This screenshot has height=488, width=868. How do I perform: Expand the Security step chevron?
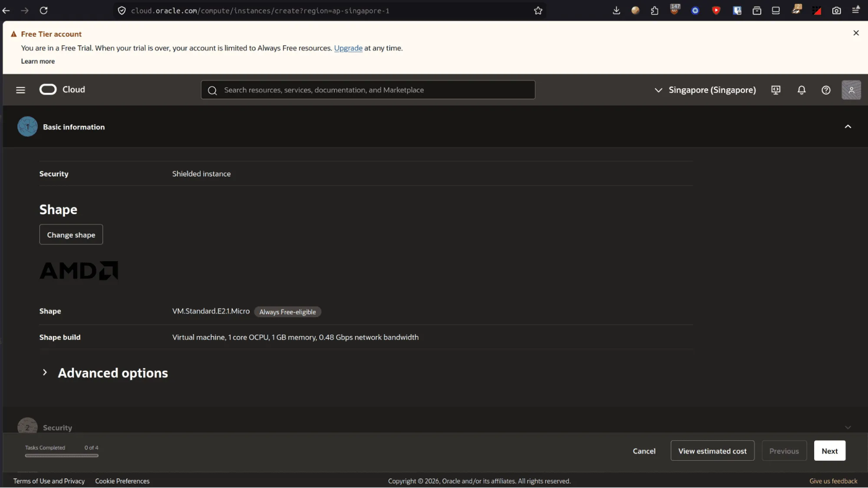(848, 428)
